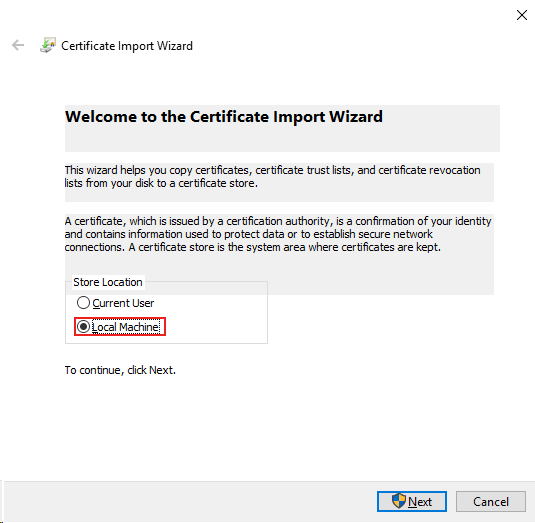Click the Certificate Import Wizard title icon
The height and width of the screenshot is (523, 535).
(x=48, y=45)
